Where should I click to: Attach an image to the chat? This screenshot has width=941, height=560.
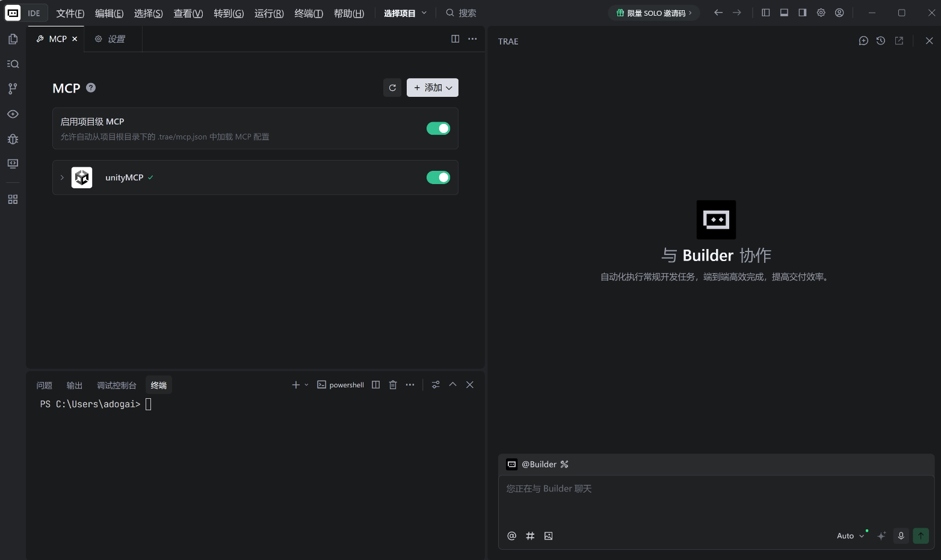coord(548,536)
